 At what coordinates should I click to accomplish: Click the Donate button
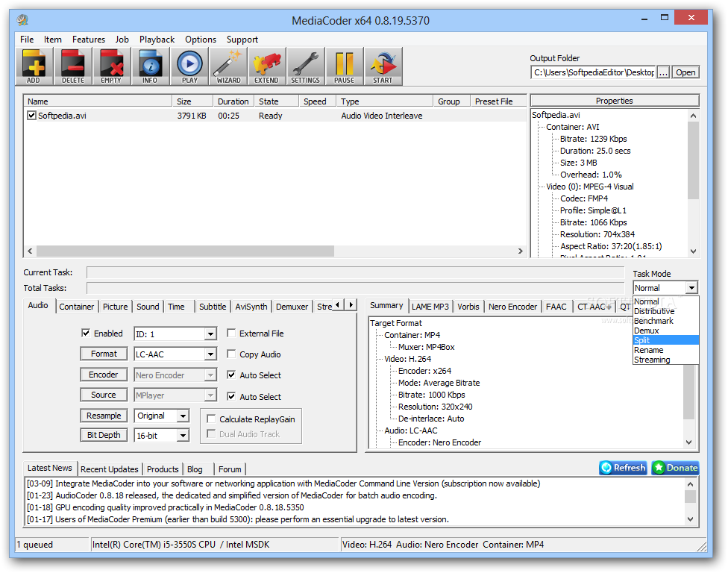click(674, 468)
